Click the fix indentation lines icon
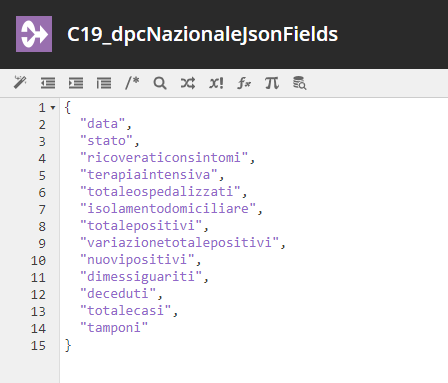This screenshot has width=448, height=383. 104,83
